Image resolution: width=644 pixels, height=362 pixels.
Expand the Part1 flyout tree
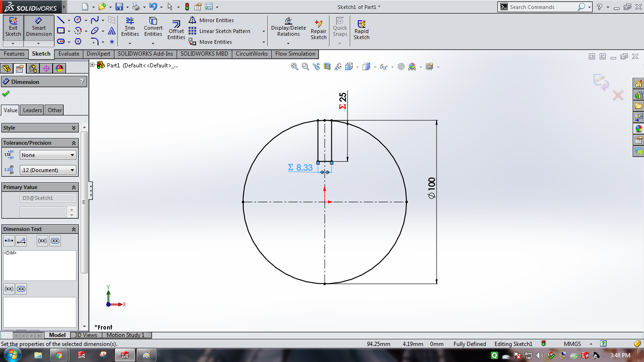(92, 65)
